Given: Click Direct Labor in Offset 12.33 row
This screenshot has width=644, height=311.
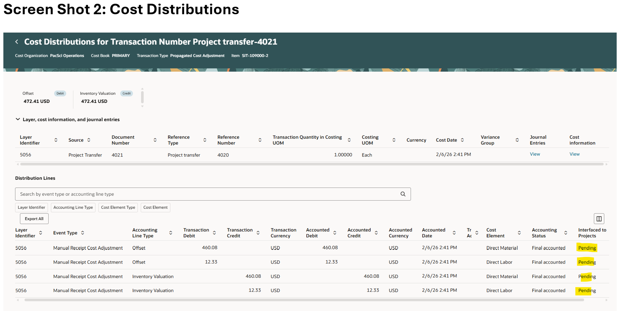Looking at the screenshot, I should 499,262.
